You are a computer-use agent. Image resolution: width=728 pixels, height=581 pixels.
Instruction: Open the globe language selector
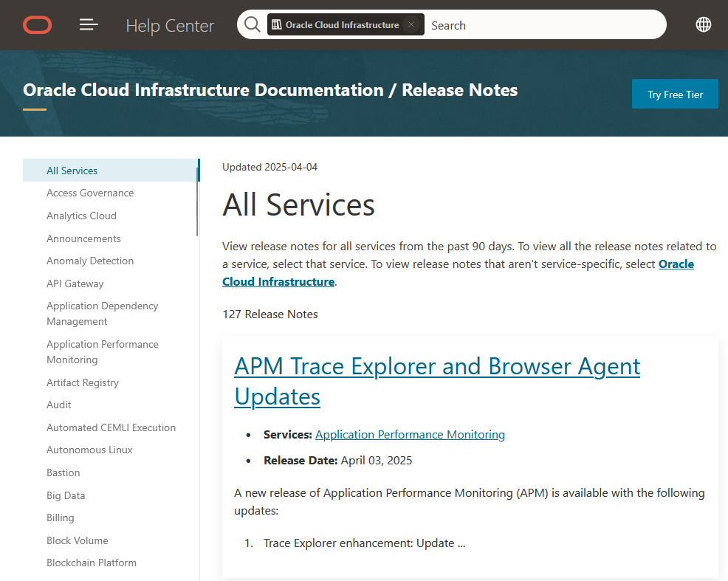click(703, 24)
